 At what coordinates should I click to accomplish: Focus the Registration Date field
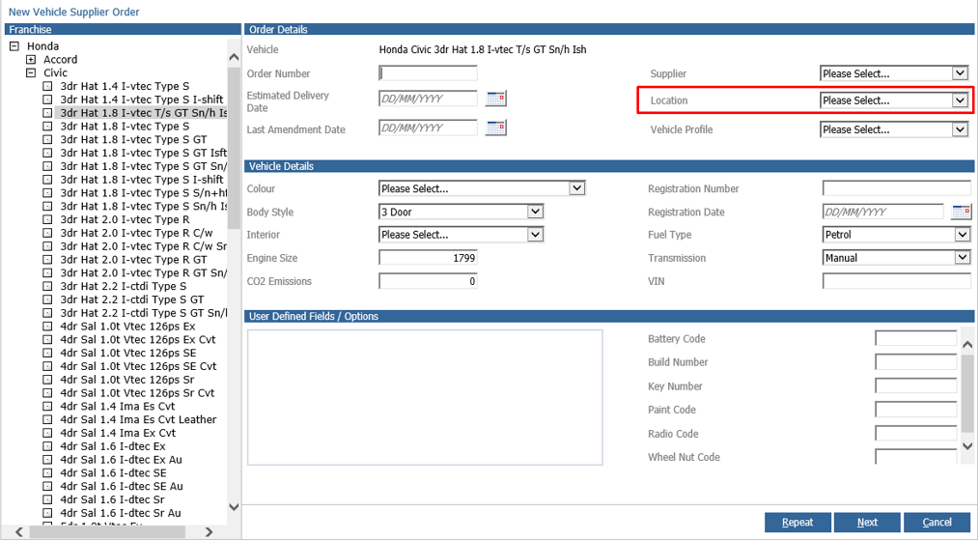click(x=883, y=212)
